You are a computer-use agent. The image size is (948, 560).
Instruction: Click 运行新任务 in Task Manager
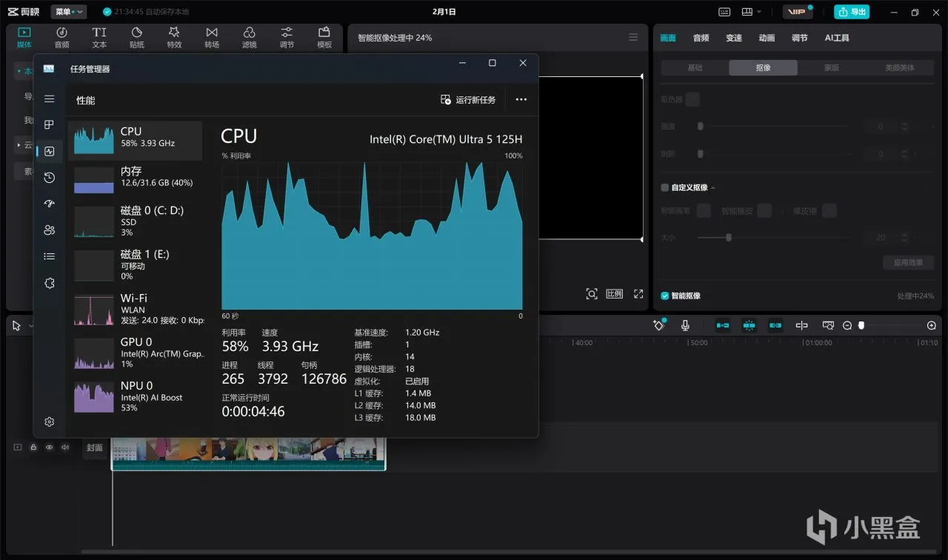pos(469,99)
